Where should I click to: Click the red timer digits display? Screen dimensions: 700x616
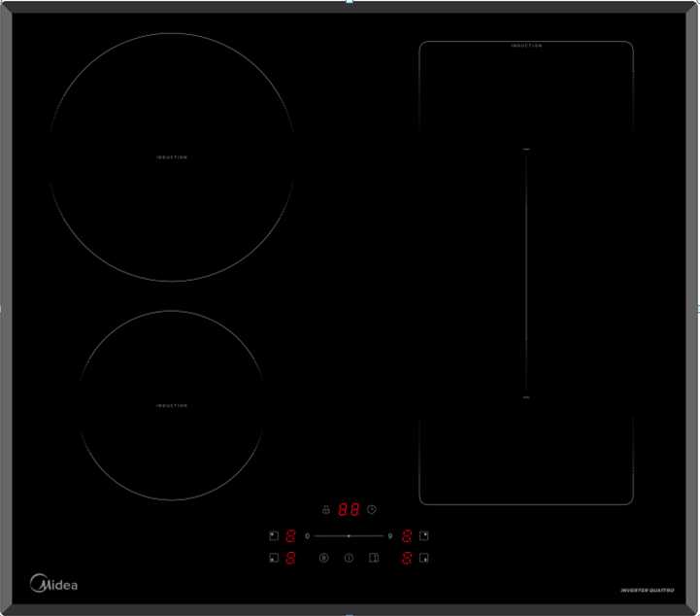point(349,509)
